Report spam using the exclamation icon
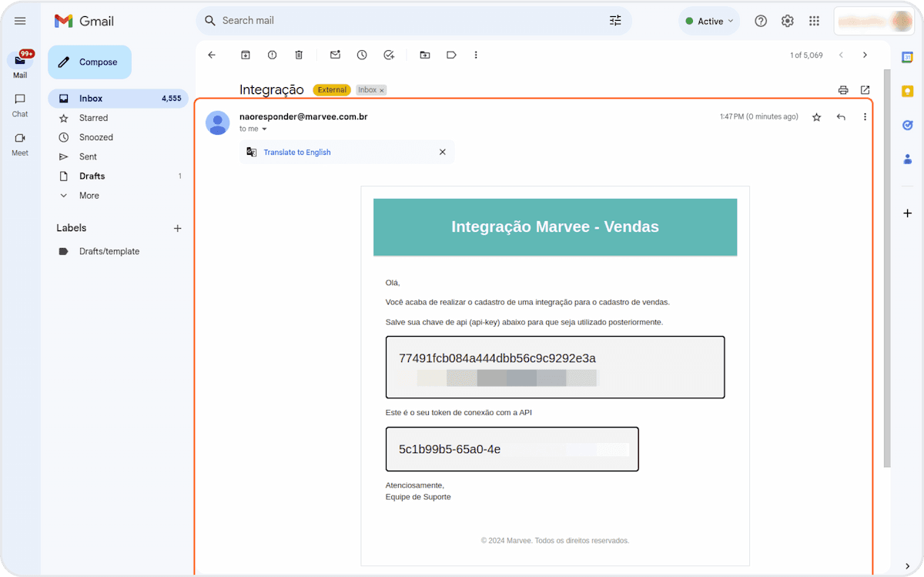This screenshot has height=577, width=924. (x=272, y=55)
